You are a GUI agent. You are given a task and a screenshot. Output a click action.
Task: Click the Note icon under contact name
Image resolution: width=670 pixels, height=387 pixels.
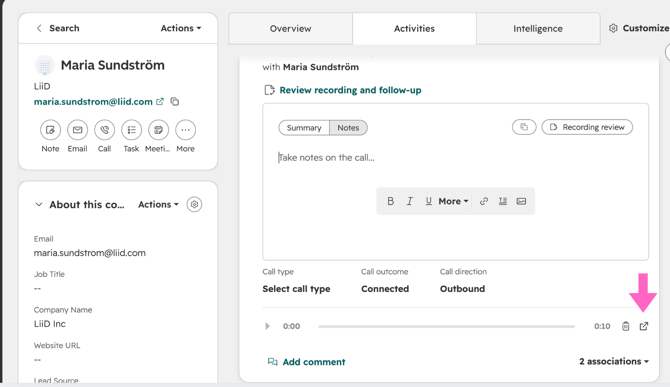click(50, 130)
